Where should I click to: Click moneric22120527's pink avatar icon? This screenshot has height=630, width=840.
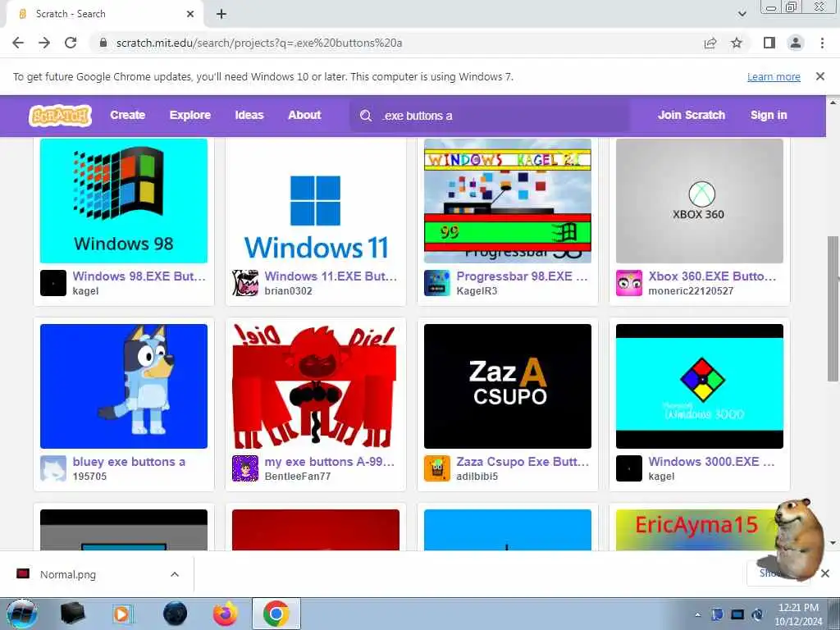coord(629,283)
